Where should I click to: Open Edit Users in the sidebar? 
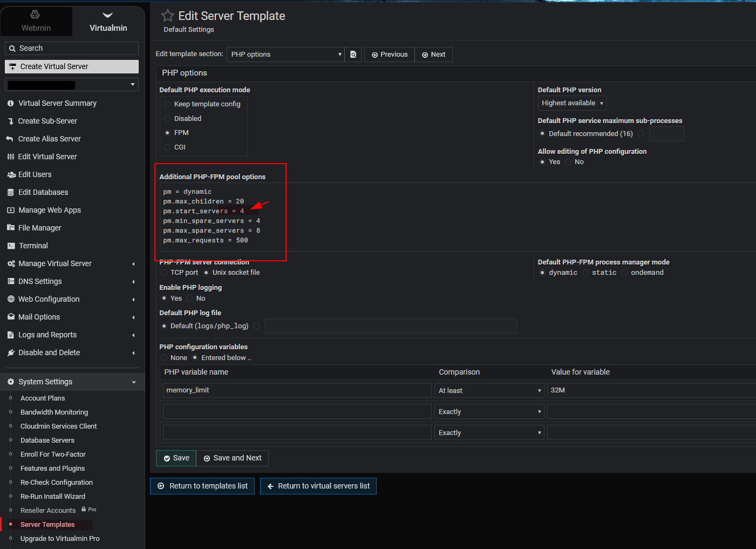(35, 174)
